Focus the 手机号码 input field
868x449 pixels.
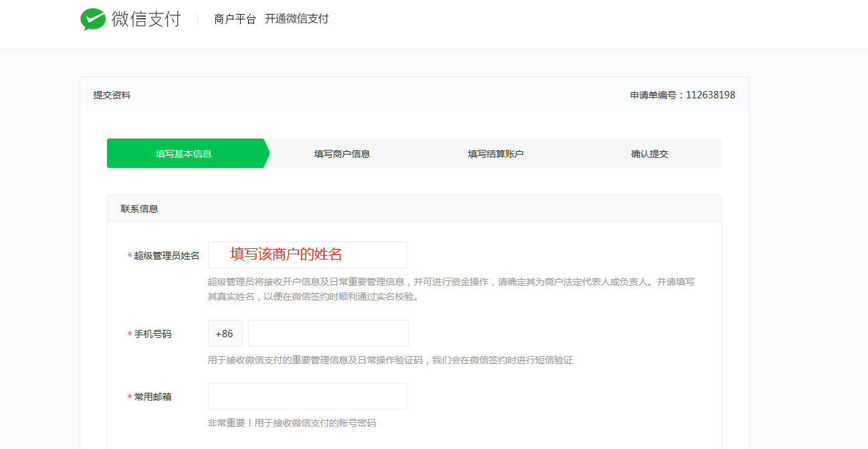328,333
